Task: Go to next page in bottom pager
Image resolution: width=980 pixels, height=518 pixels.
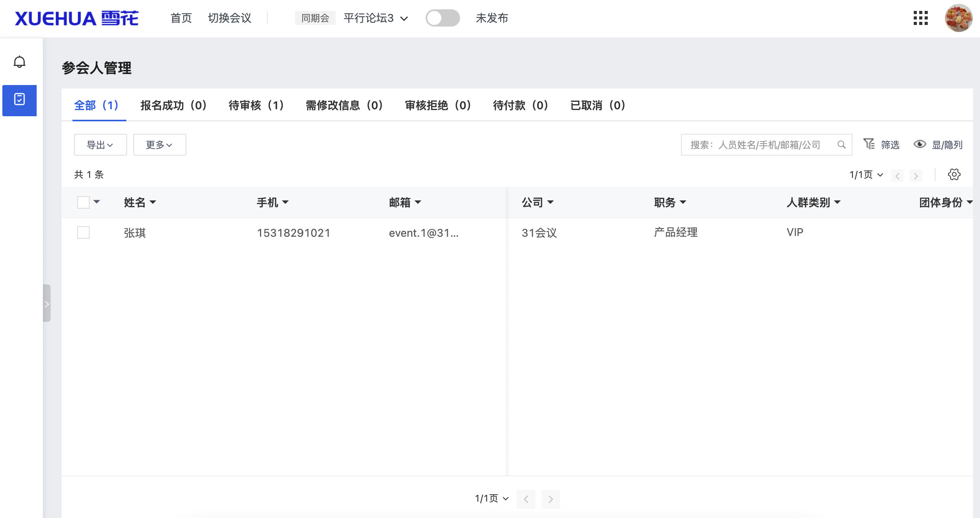Action: coord(550,499)
